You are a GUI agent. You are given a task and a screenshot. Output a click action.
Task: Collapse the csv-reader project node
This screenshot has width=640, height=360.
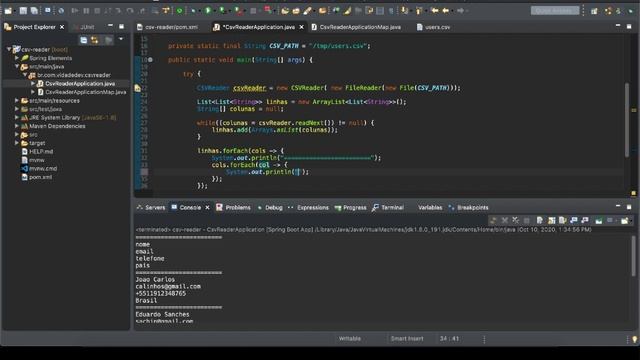click(9, 49)
